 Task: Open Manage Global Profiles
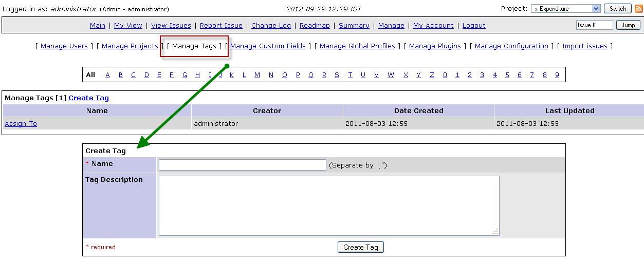(x=357, y=46)
